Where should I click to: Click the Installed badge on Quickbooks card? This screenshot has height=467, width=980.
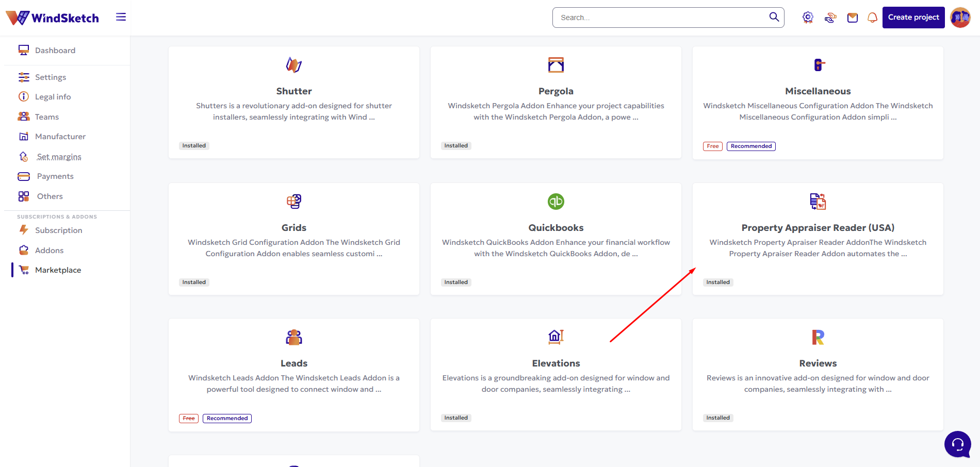click(x=456, y=282)
